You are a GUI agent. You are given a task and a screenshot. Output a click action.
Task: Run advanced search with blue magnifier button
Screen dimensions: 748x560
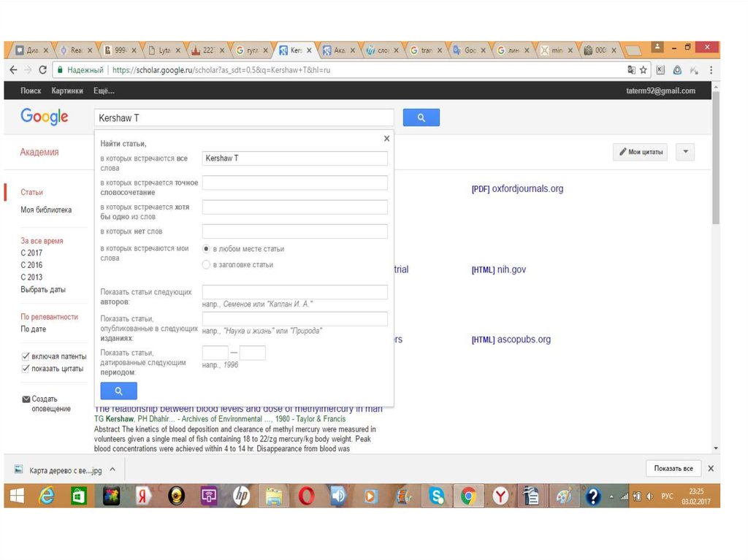pyautogui.click(x=119, y=391)
